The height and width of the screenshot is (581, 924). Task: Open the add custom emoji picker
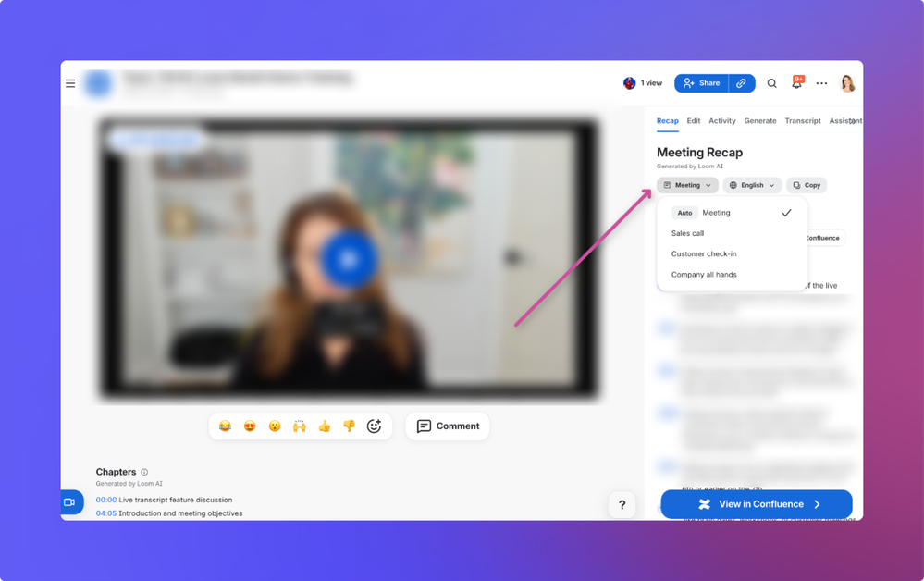pos(375,426)
